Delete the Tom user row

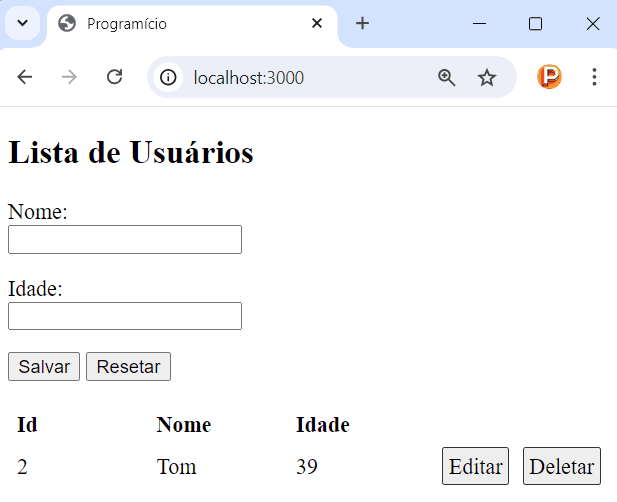pos(562,466)
